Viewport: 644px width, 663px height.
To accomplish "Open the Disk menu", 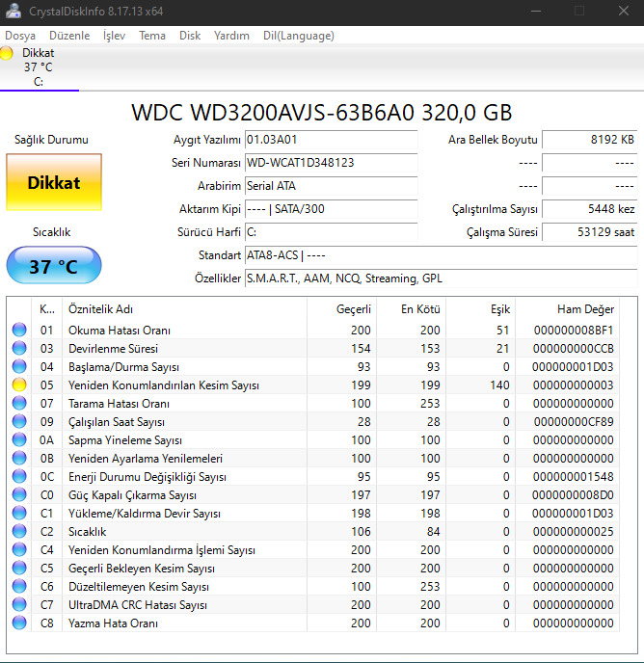I will [190, 36].
